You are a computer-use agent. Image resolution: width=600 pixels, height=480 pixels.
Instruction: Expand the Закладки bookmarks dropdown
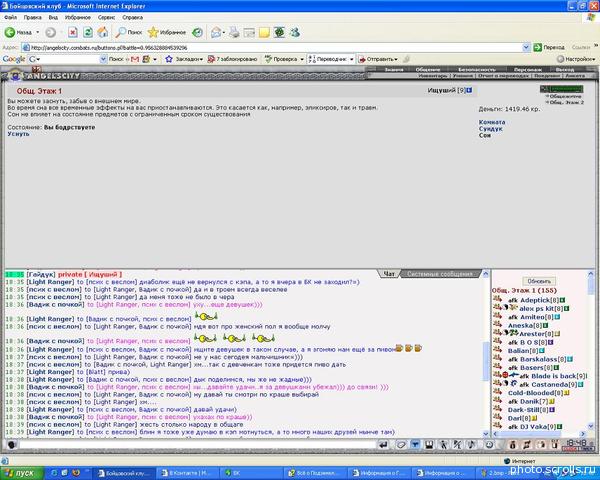coord(201,59)
